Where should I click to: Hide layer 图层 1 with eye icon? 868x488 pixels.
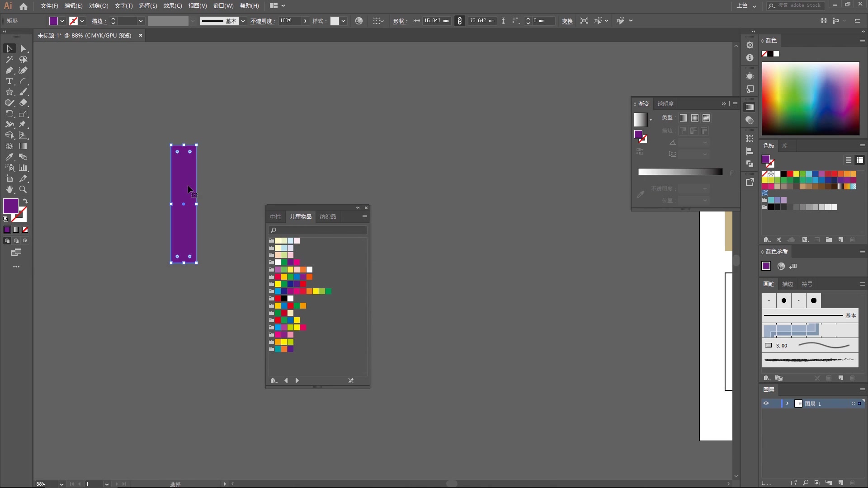tap(766, 404)
